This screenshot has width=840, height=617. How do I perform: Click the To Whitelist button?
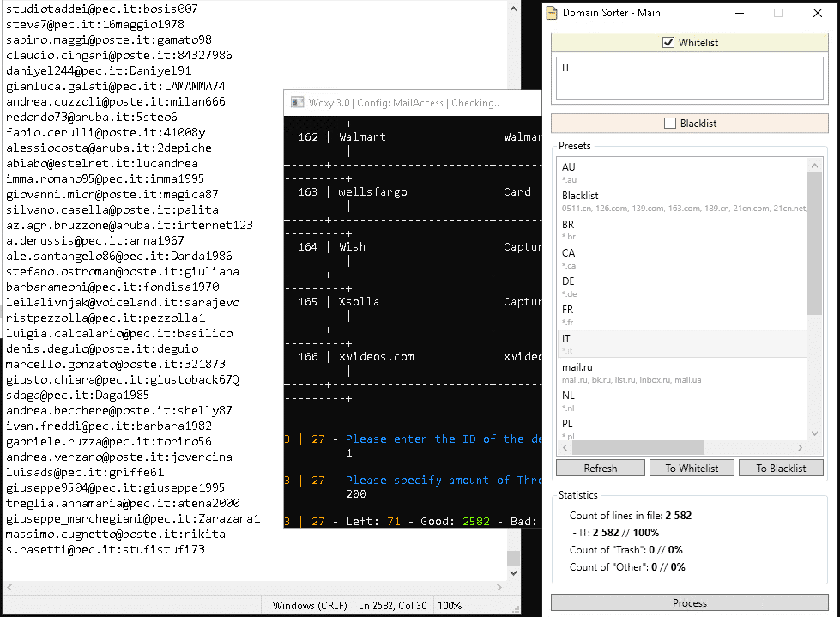coord(691,468)
